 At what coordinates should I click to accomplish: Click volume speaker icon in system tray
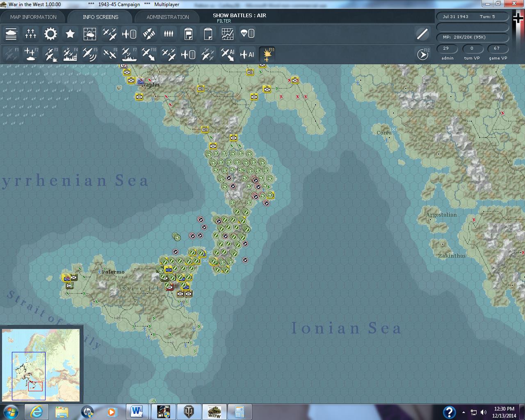(484, 412)
